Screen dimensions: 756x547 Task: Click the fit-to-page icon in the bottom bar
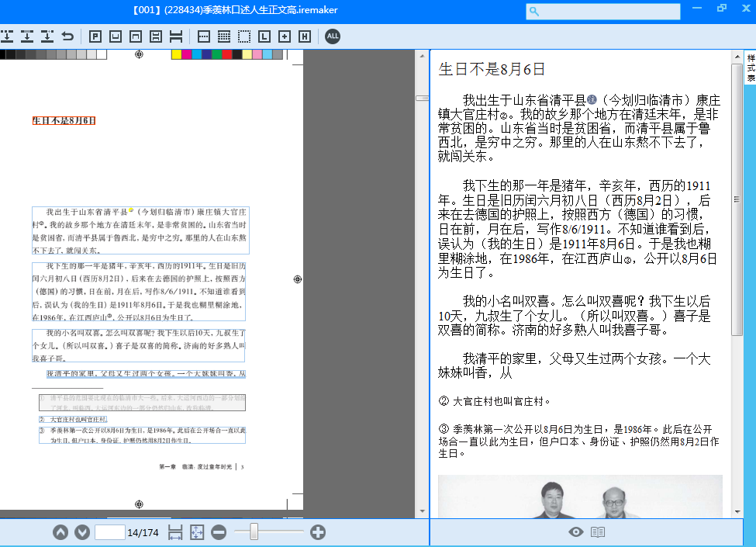point(196,532)
